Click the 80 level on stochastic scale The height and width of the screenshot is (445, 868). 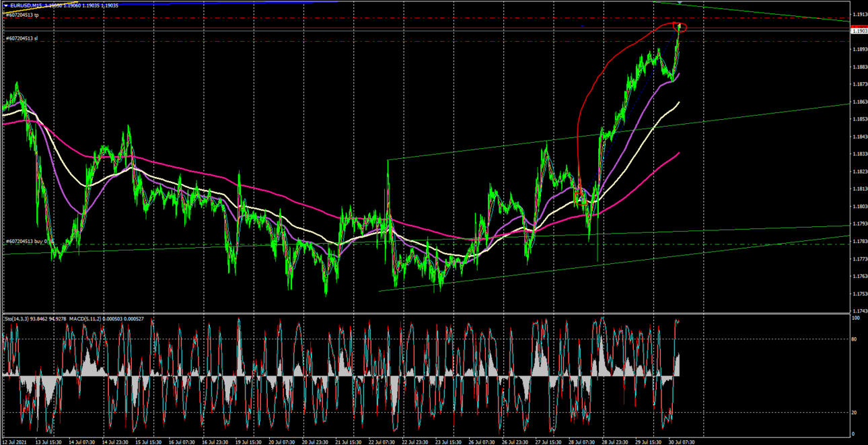click(x=855, y=339)
